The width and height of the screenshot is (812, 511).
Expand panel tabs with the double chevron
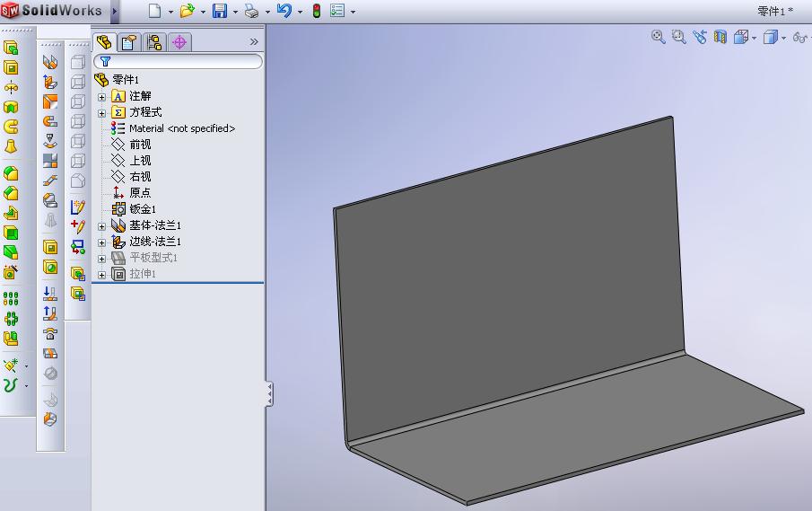tap(254, 41)
